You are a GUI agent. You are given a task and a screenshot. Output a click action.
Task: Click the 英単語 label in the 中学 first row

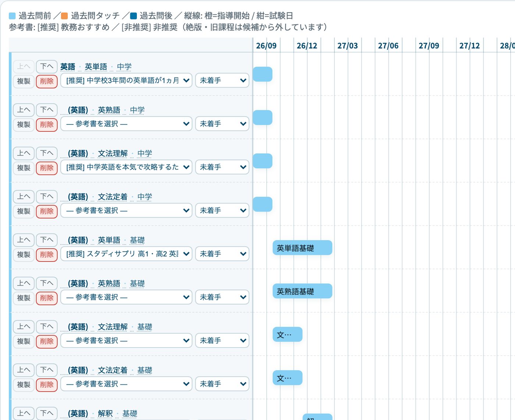coord(96,67)
